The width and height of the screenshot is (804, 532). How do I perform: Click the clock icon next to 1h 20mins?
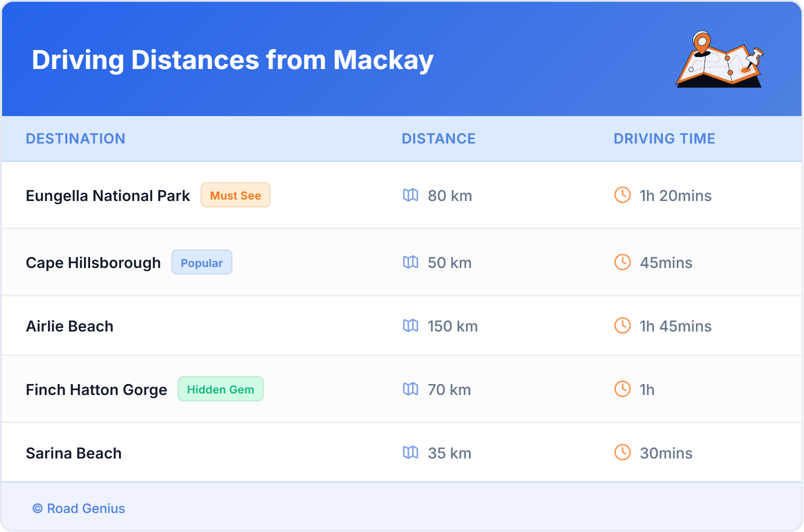click(622, 195)
